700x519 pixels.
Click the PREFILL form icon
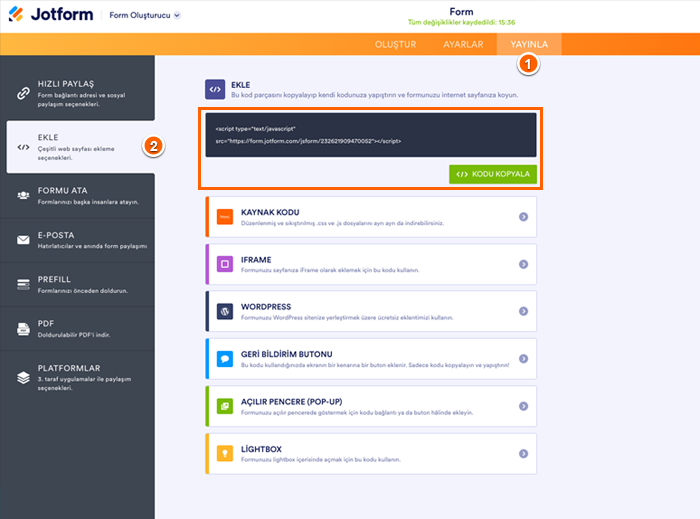coord(23,284)
